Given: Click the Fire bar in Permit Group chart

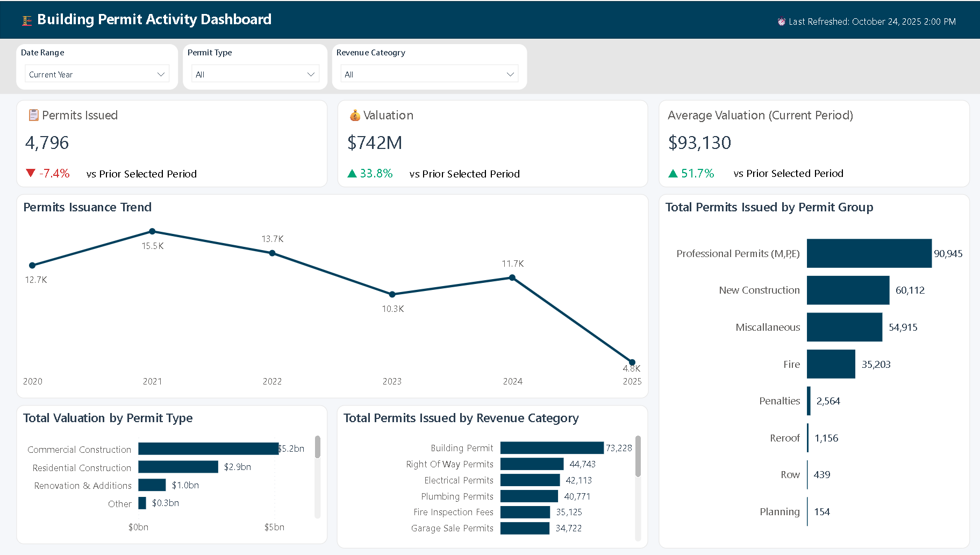Looking at the screenshot, I should click(x=831, y=364).
